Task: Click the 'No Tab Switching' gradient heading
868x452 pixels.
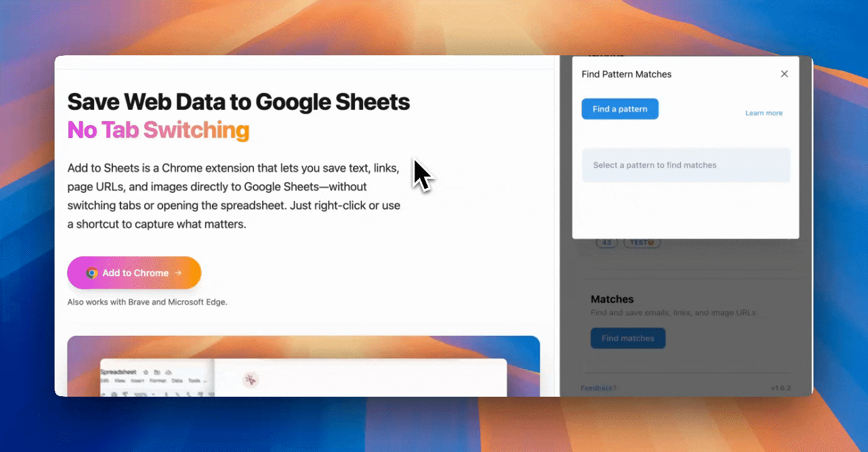Action: tap(158, 130)
